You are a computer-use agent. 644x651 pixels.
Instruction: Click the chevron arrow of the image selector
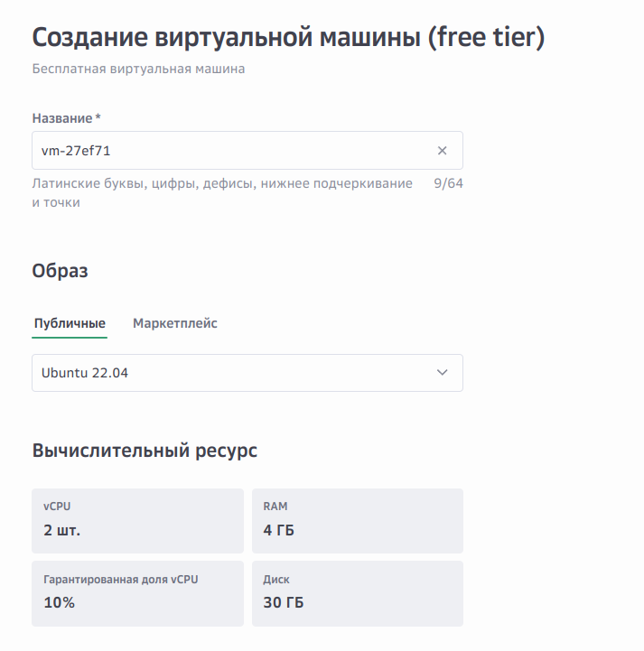(442, 373)
